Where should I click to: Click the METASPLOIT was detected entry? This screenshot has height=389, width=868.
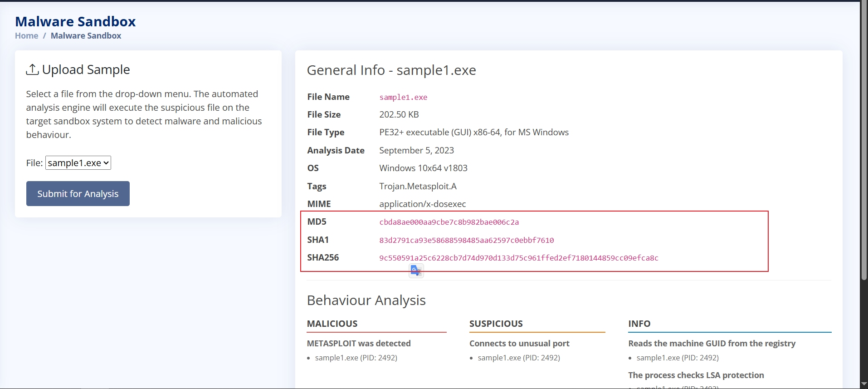(x=359, y=344)
